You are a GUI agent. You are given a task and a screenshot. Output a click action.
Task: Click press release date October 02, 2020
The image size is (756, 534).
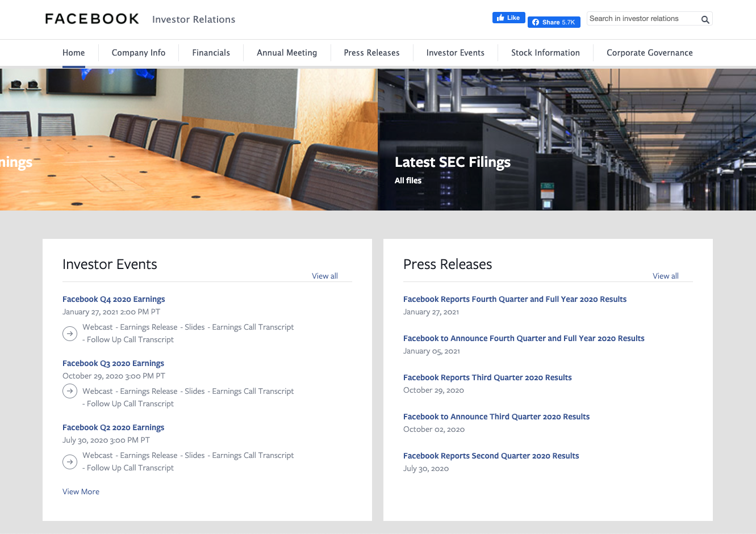tap(434, 429)
